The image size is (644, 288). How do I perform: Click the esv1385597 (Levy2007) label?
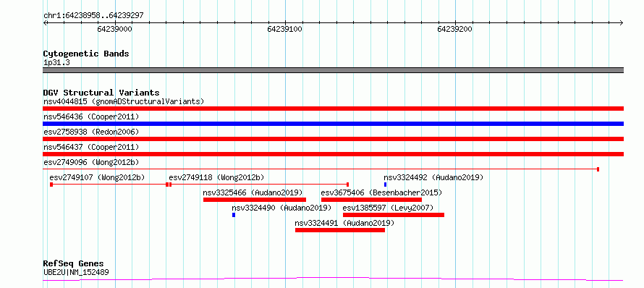click(388, 208)
